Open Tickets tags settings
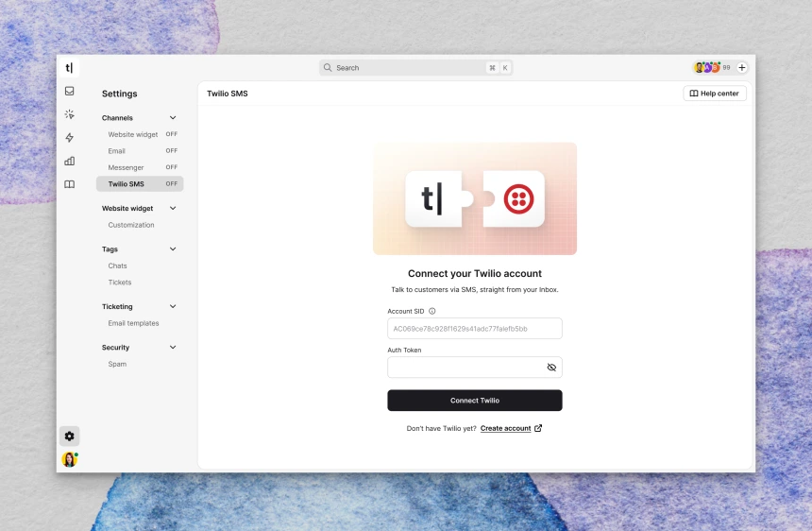The width and height of the screenshot is (812, 531). pyautogui.click(x=120, y=283)
